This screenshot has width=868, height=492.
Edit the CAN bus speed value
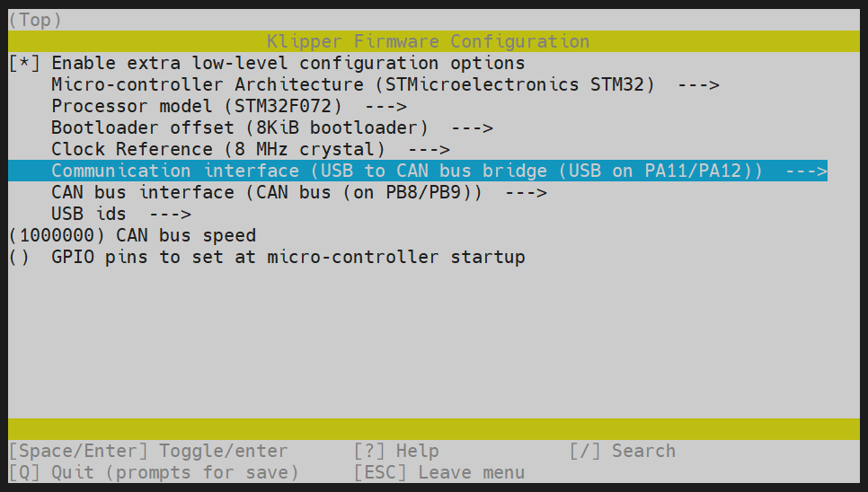[56, 236]
